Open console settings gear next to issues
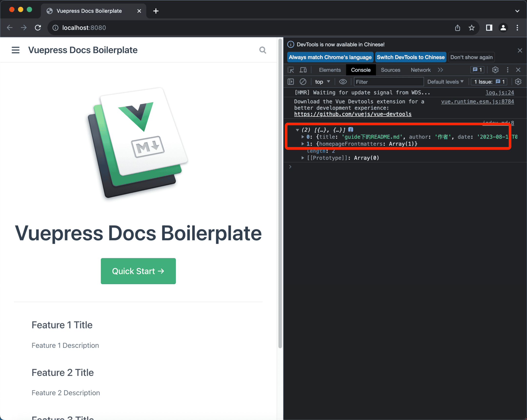527x420 pixels. [x=518, y=82]
